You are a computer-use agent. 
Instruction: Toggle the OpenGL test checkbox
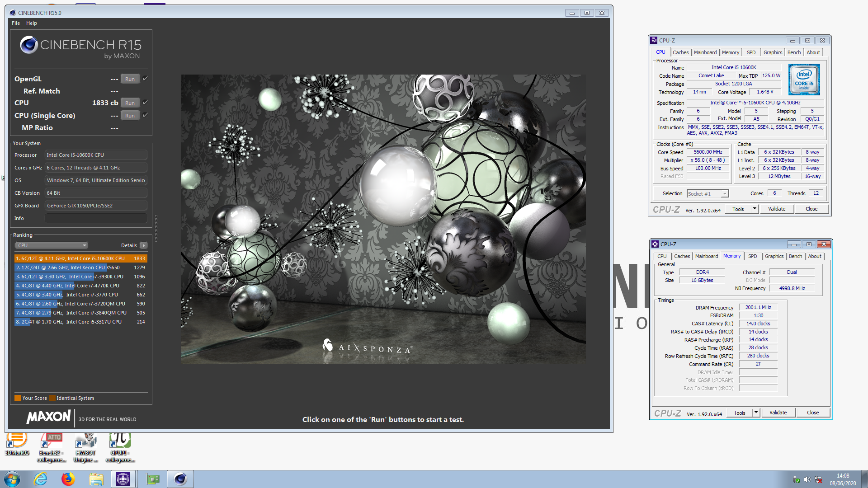(x=145, y=79)
